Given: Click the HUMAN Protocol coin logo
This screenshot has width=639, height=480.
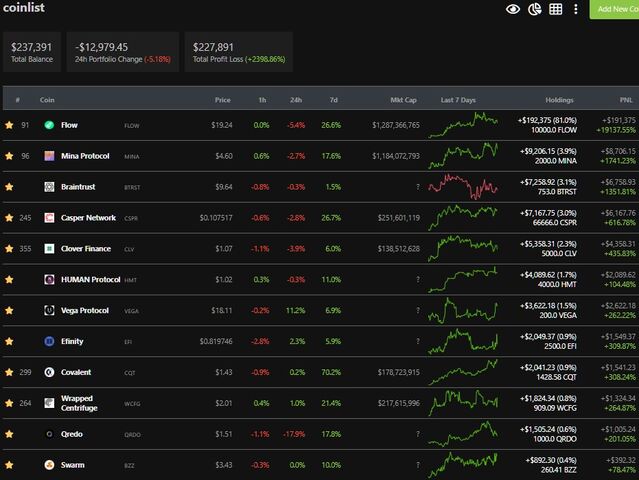Looking at the screenshot, I should 49,280.
